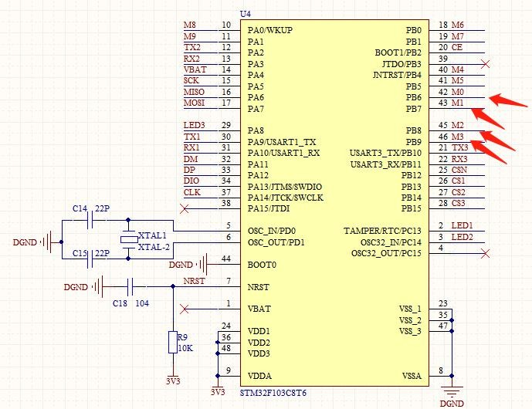Click the RX1 net label
The width and height of the screenshot is (532, 409).
pos(191,147)
